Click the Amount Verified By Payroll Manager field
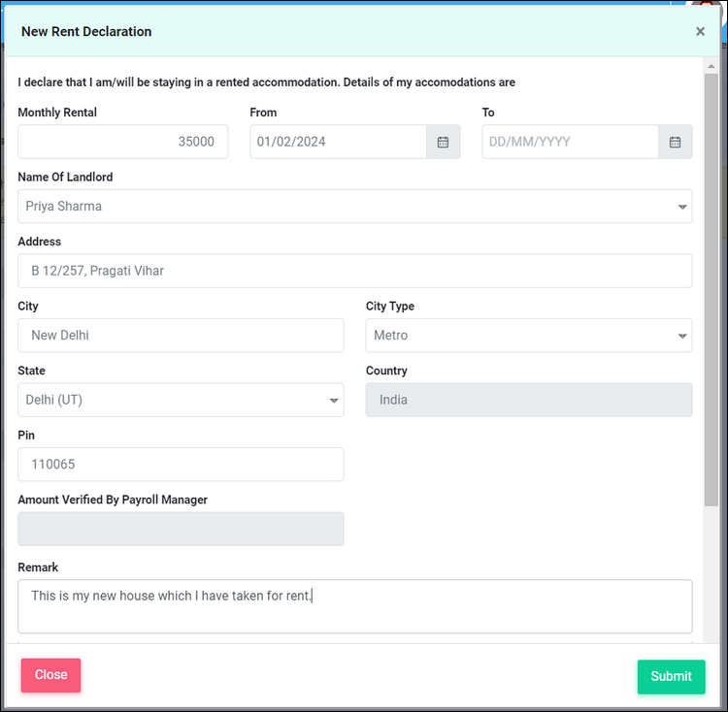This screenshot has height=712, width=728. tap(181, 529)
